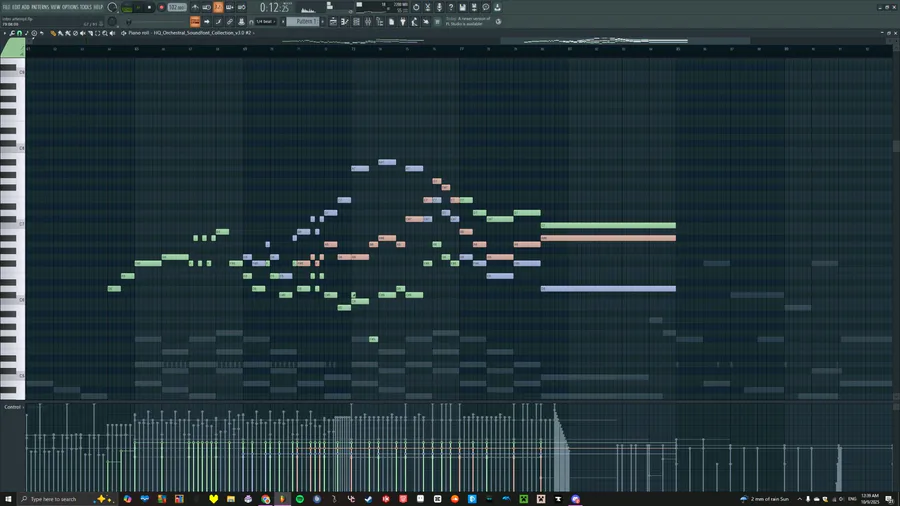Image resolution: width=900 pixels, height=506 pixels.
Task: Click the save project floppy icon
Action: (462, 7)
